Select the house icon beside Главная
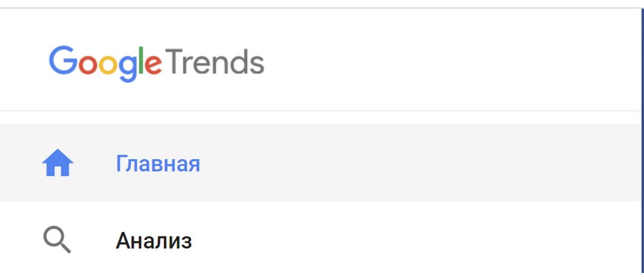Screen dimensions: 644x273 click(x=57, y=163)
